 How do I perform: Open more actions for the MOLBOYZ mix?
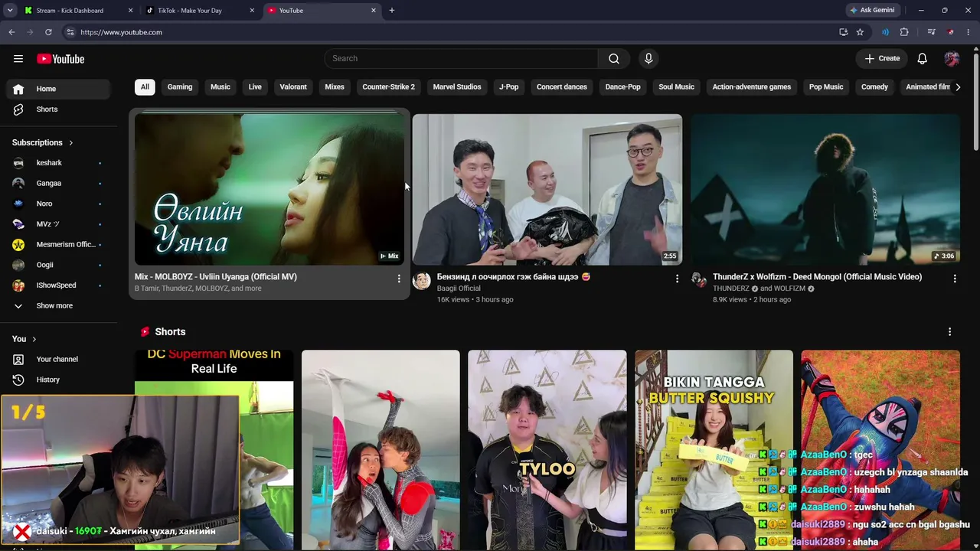coord(399,279)
